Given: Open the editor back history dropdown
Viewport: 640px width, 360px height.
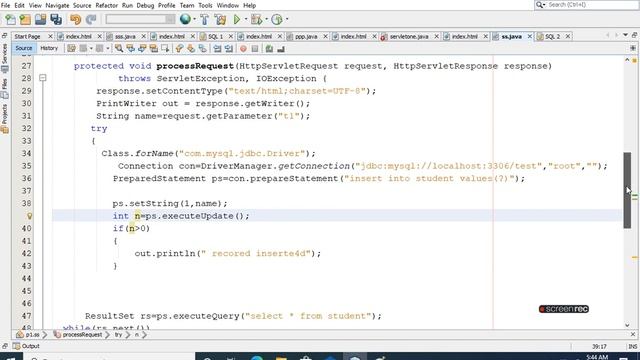Looking at the screenshot, I should (x=91, y=49).
